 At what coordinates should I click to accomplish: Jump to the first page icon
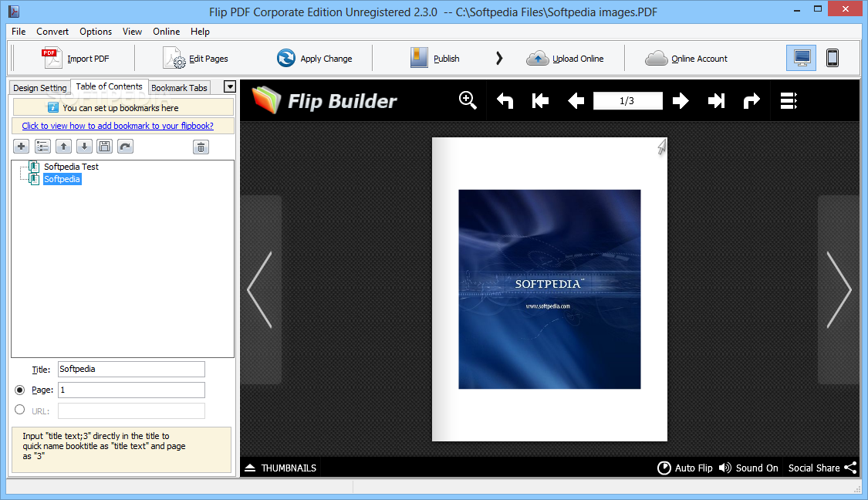[540, 101]
